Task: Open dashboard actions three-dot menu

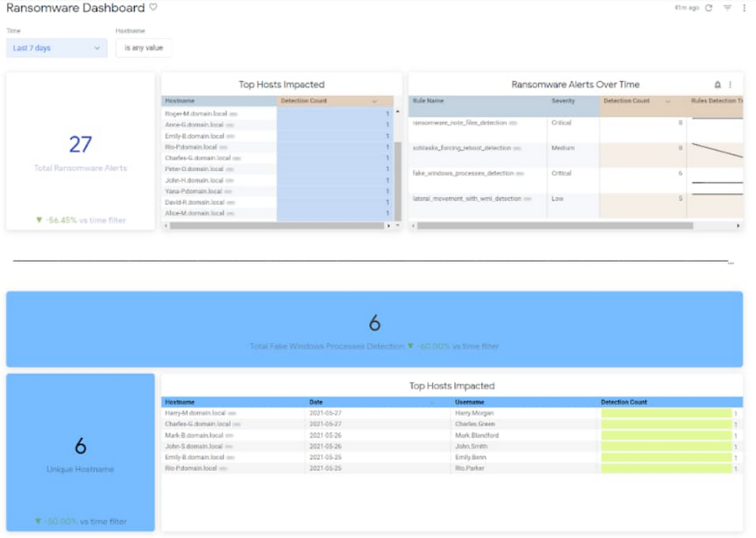Action: click(744, 8)
